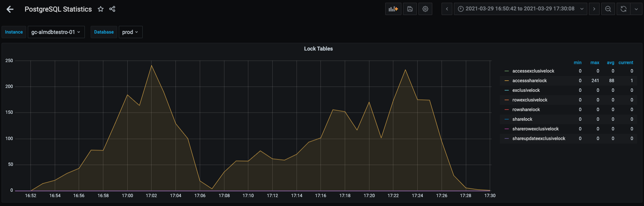
Task: Sort legend by the max column header
Action: (x=595, y=62)
